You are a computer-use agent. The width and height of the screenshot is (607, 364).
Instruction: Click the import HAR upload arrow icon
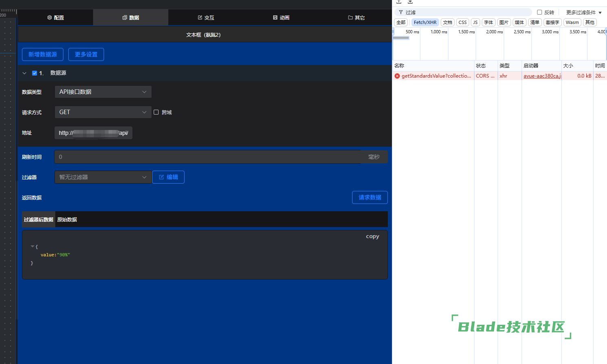399,2
